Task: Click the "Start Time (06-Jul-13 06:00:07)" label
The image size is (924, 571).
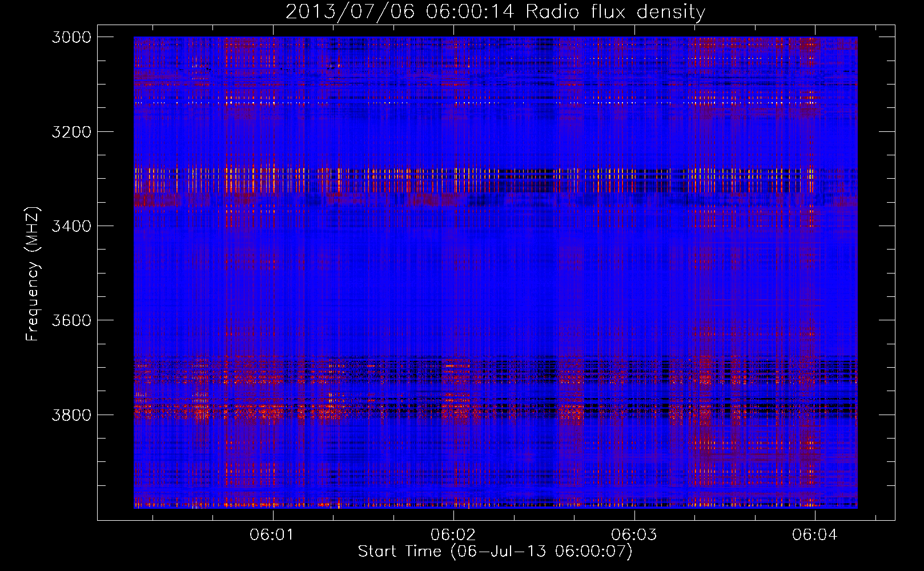Action: tap(495, 552)
